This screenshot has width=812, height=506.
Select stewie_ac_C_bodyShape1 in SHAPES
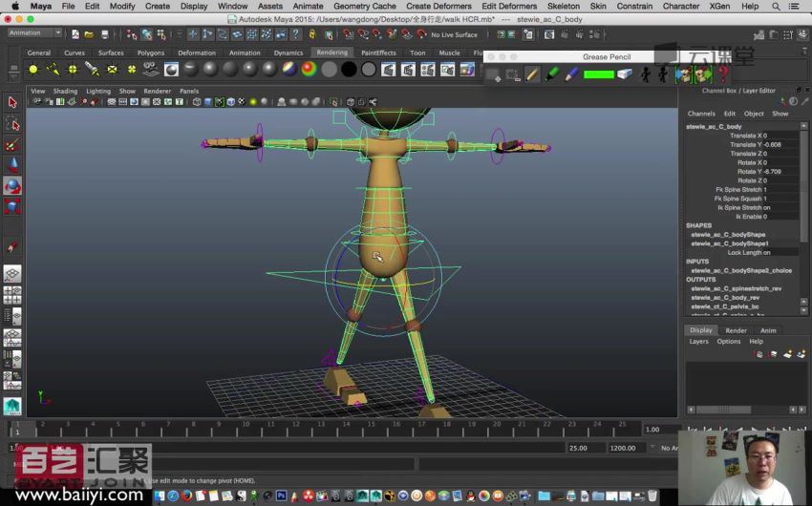729,243
